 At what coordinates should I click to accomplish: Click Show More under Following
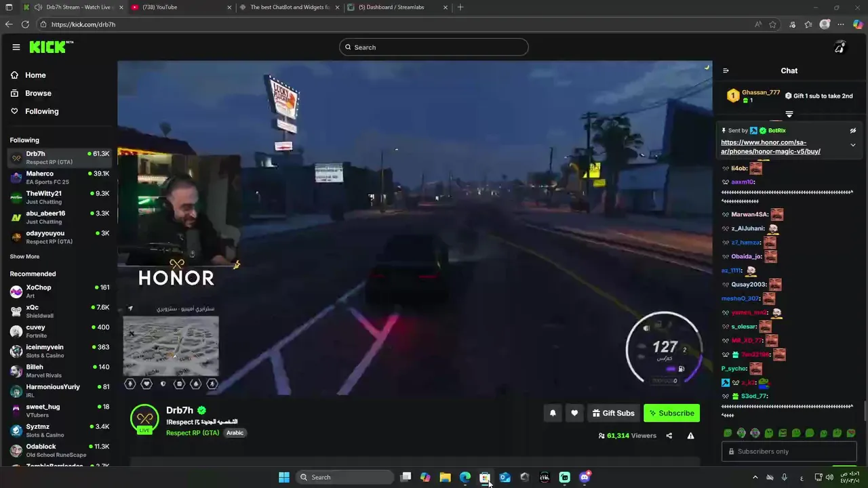click(x=24, y=257)
